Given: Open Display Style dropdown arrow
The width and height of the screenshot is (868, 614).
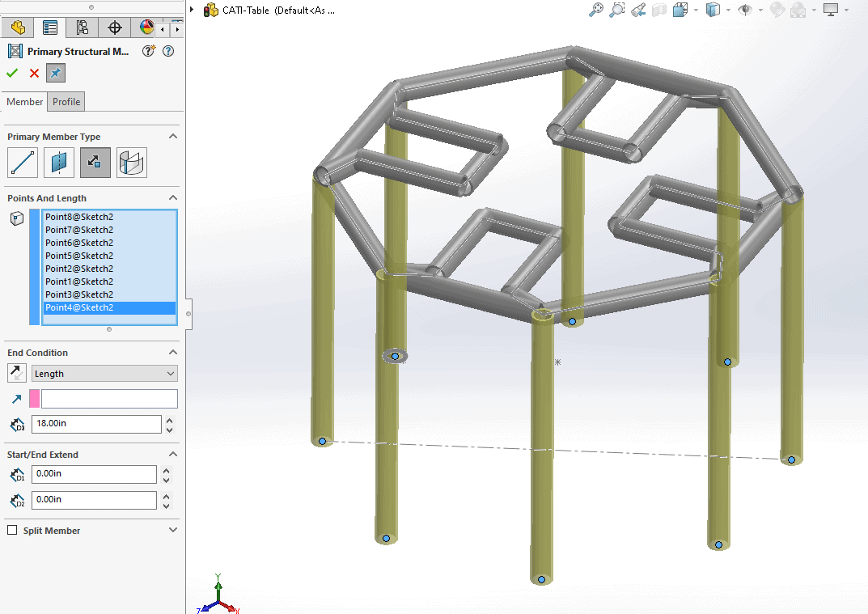Looking at the screenshot, I should click(728, 10).
